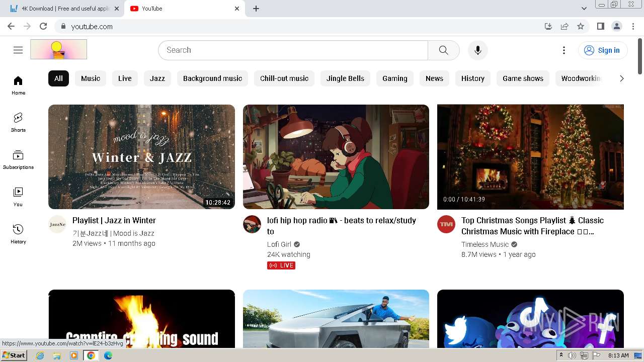Play the Lofi Girl studying thumbnail
The image size is (644, 362).
click(x=336, y=157)
